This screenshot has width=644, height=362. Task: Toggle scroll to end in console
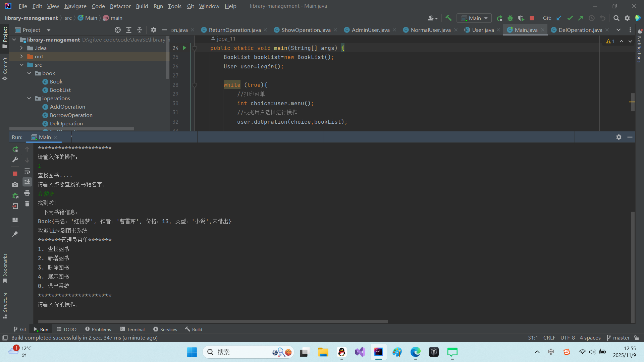click(x=27, y=182)
